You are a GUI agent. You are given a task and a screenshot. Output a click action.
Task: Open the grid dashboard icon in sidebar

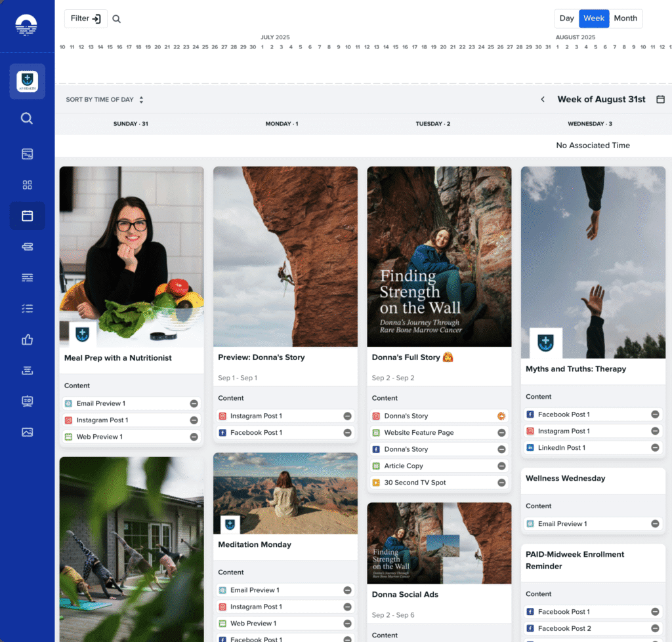(27, 185)
